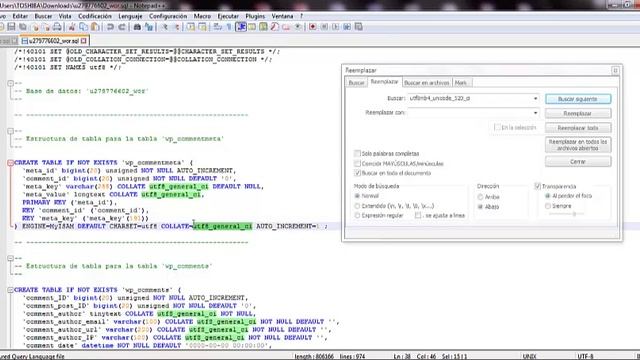Click the Playback Macro icon
640x360 pixels.
point(336,27)
